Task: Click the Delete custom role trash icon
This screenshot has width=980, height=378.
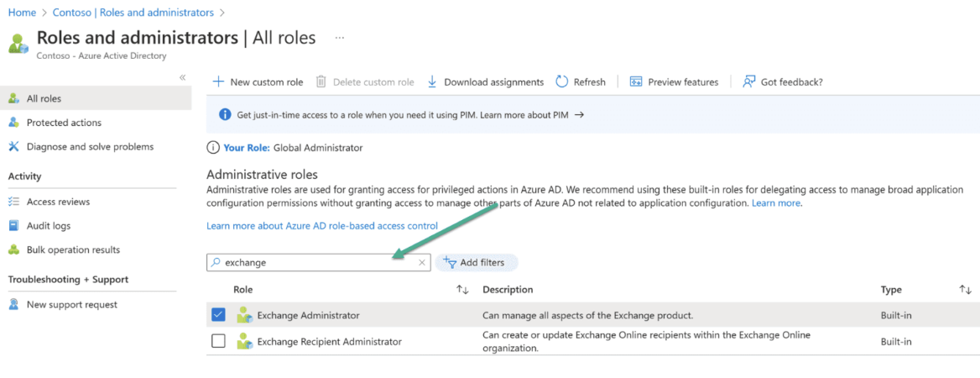Action: (321, 82)
